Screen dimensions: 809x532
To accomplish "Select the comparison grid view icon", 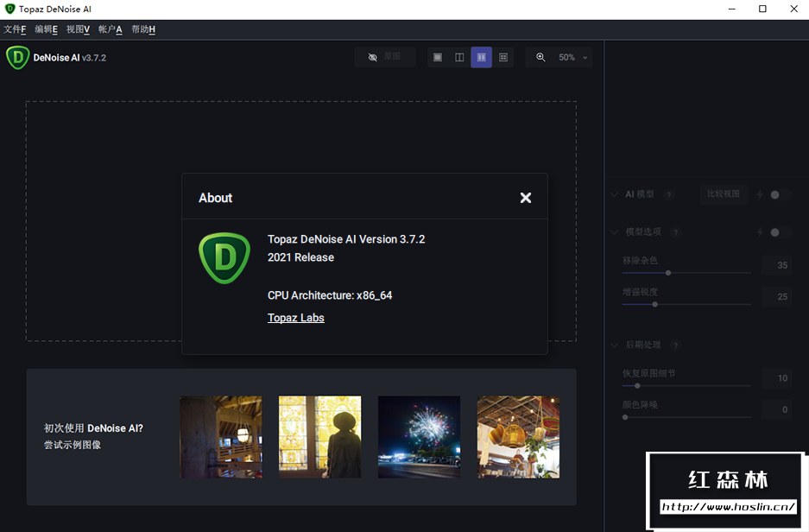I will pos(503,57).
